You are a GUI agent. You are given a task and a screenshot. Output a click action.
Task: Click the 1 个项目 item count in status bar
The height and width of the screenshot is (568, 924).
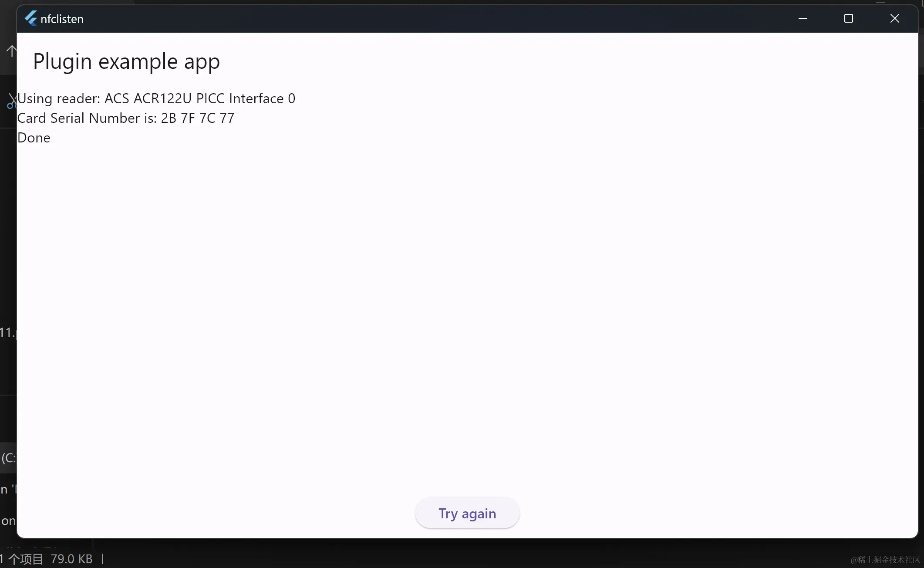23,559
